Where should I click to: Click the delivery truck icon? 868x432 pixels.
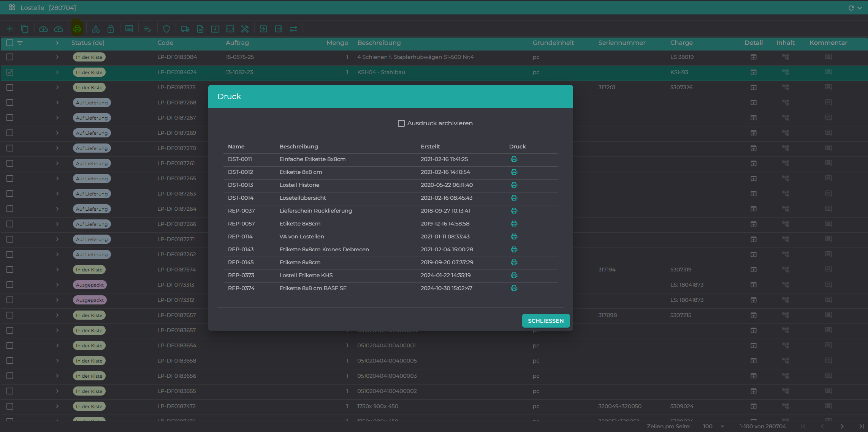tap(185, 29)
